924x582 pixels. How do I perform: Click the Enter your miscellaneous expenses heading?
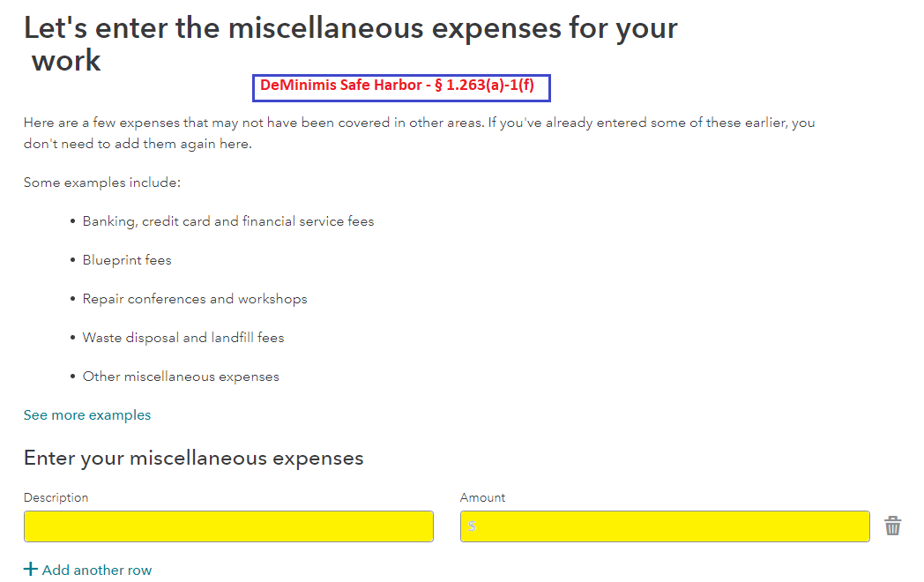tap(193, 459)
